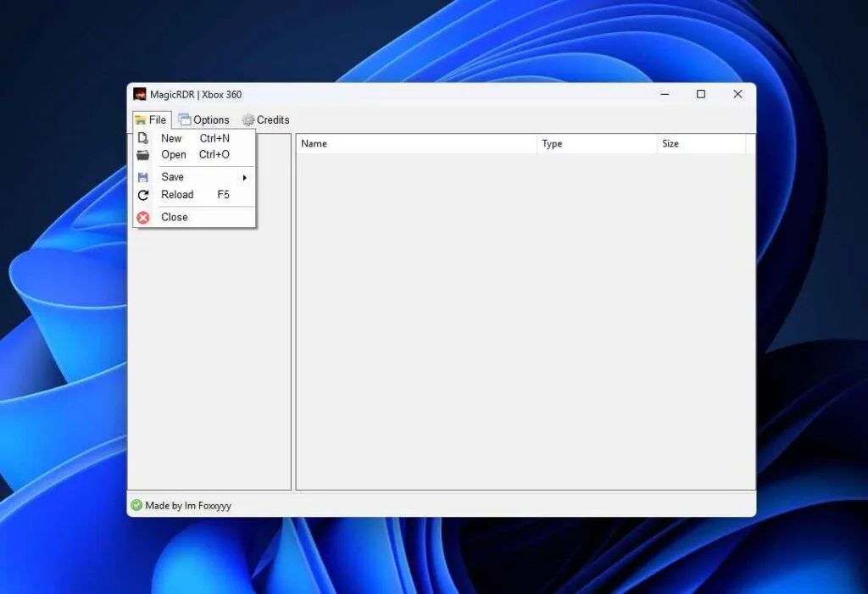Click the Options window icon

pyautogui.click(x=184, y=119)
